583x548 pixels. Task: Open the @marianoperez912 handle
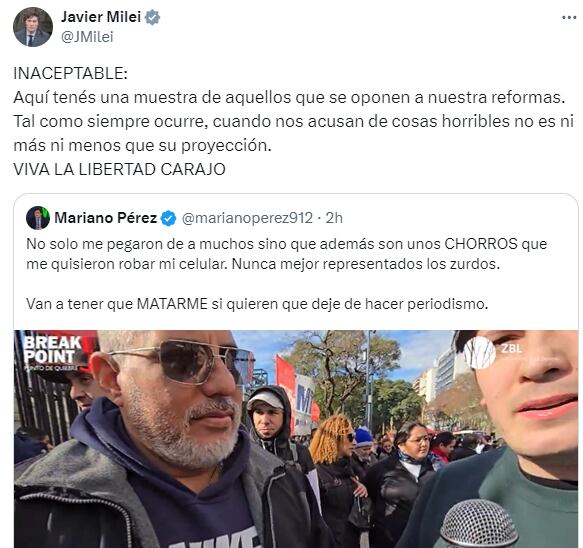(x=247, y=218)
